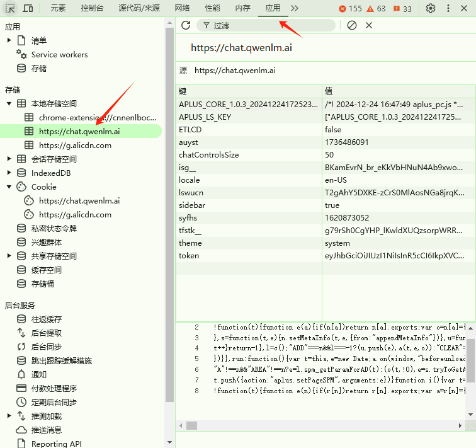The width and height of the screenshot is (476, 448).
Task: Open the 清单 manifest item
Action: [39, 41]
